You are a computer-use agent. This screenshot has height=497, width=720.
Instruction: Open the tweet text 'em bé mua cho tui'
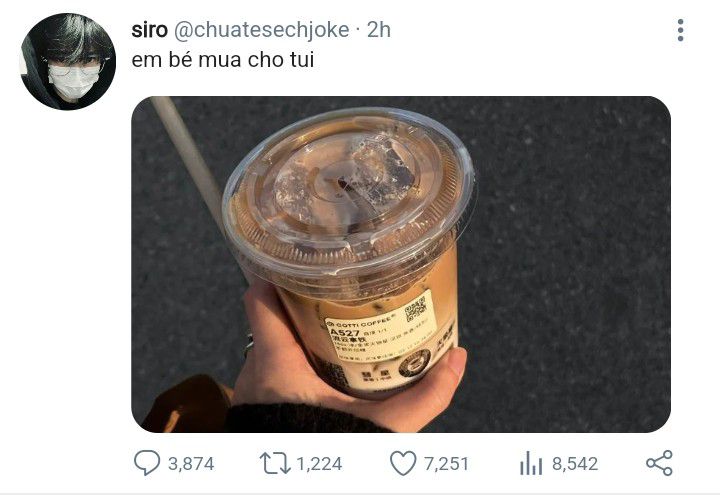(223, 60)
